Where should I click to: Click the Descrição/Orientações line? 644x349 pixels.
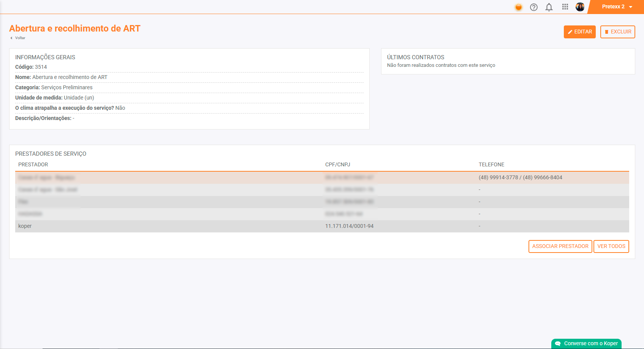pyautogui.click(x=44, y=118)
